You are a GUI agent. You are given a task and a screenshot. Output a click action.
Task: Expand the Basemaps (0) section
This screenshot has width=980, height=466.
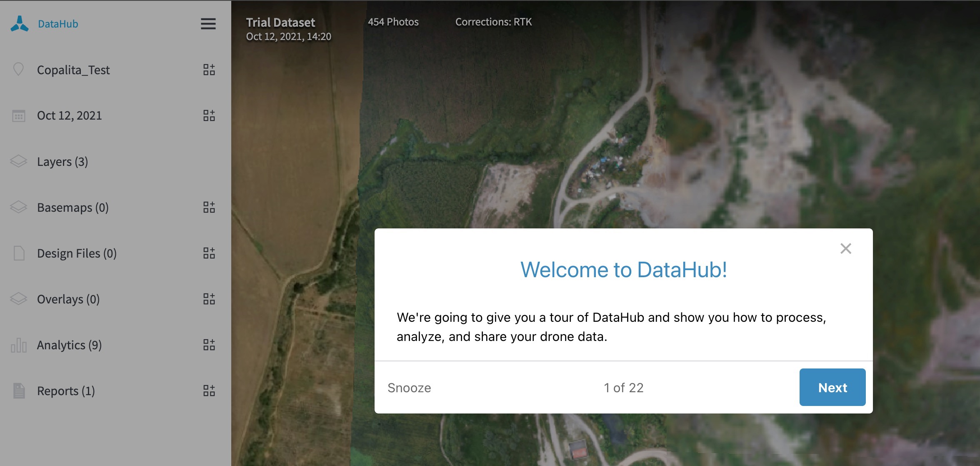click(x=73, y=208)
